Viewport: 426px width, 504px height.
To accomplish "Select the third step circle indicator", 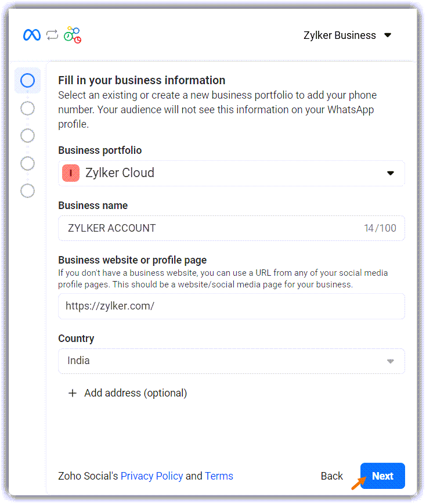I will click(27, 135).
